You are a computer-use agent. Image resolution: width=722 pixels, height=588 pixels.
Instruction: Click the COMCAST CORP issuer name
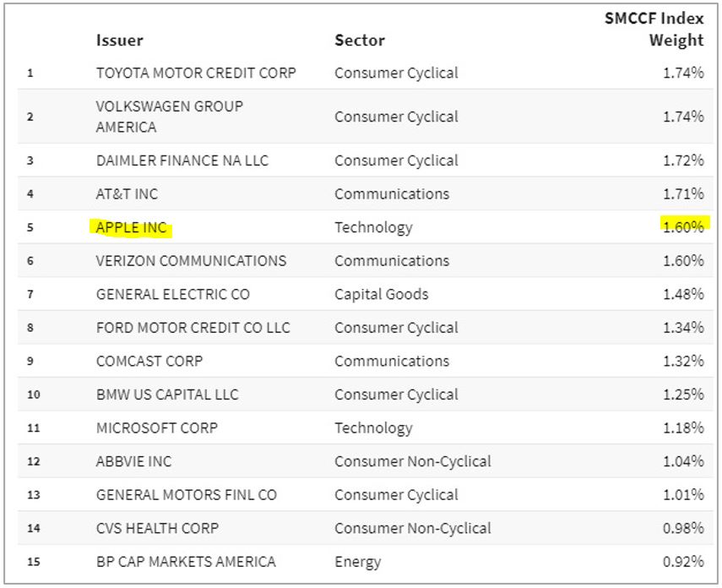click(149, 361)
